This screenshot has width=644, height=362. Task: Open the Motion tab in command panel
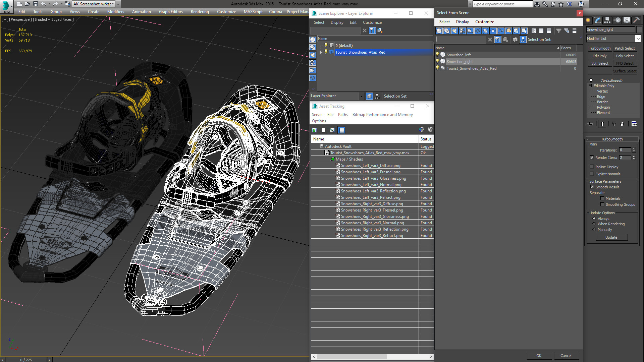(x=617, y=20)
